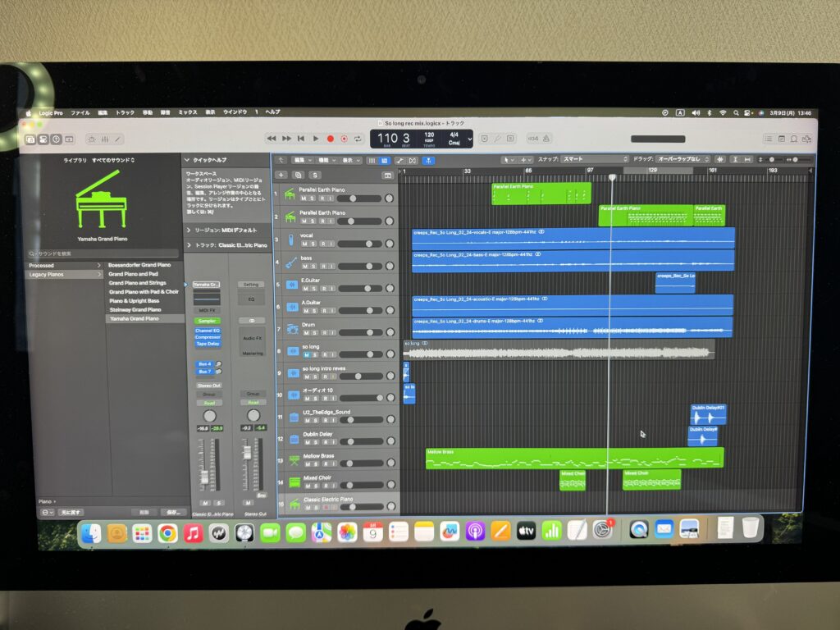Click the library sound search field
This screenshot has height=630, width=840.
pyautogui.click(x=103, y=253)
